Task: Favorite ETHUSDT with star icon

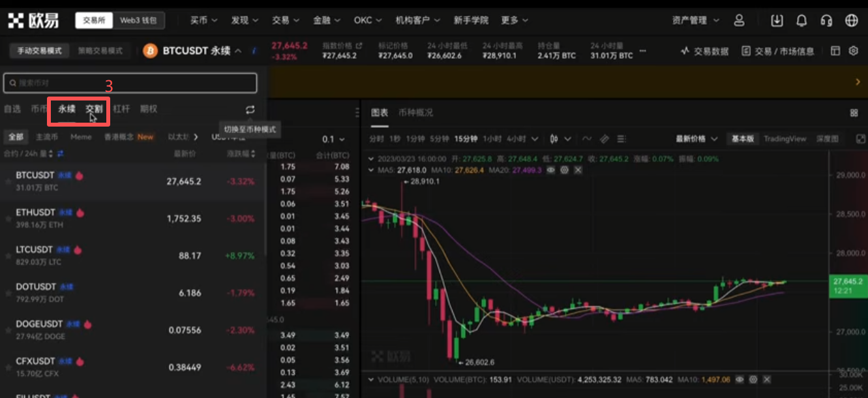Action: tap(8, 219)
